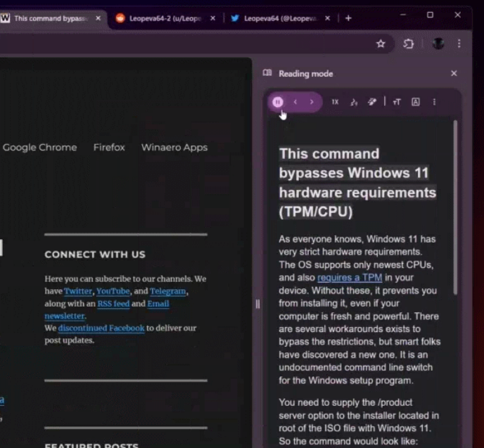
Task: Close the 'This command bypasses' tab
Action: point(98,18)
